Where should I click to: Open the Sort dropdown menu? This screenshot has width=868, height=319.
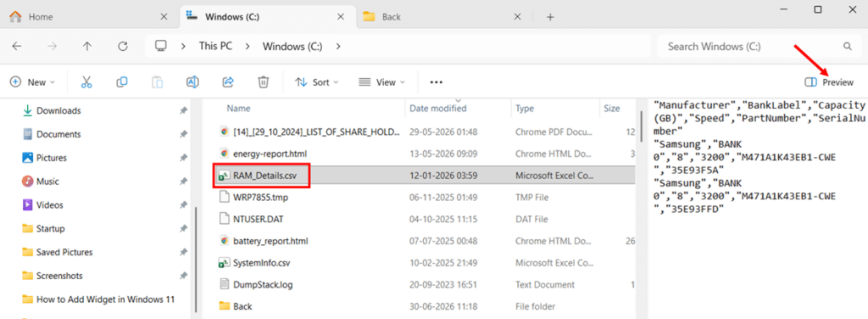pos(317,82)
